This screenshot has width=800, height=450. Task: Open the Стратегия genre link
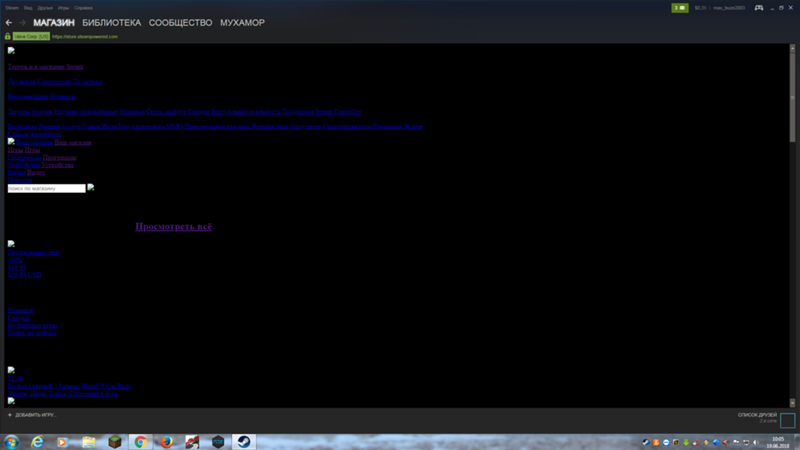tap(387, 127)
